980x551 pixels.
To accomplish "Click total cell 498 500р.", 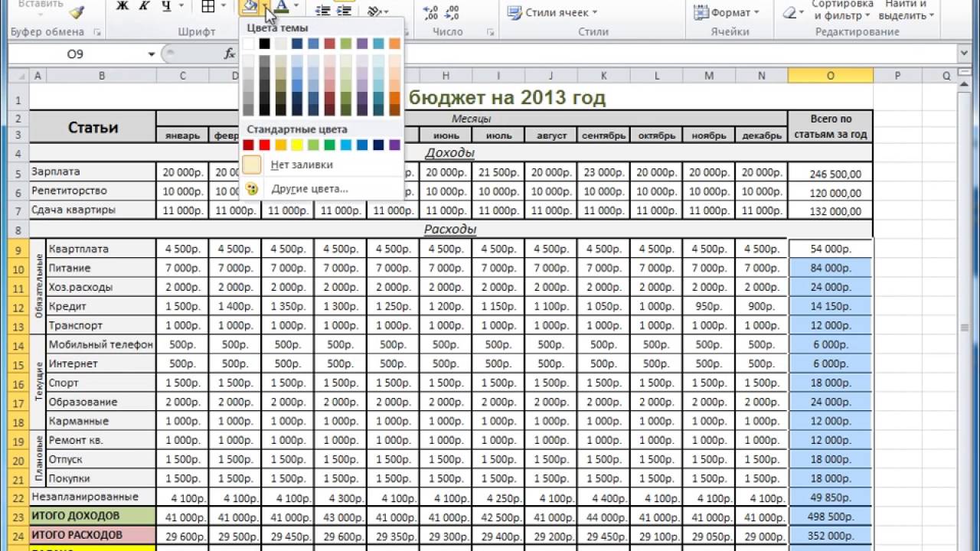I will pos(830,517).
